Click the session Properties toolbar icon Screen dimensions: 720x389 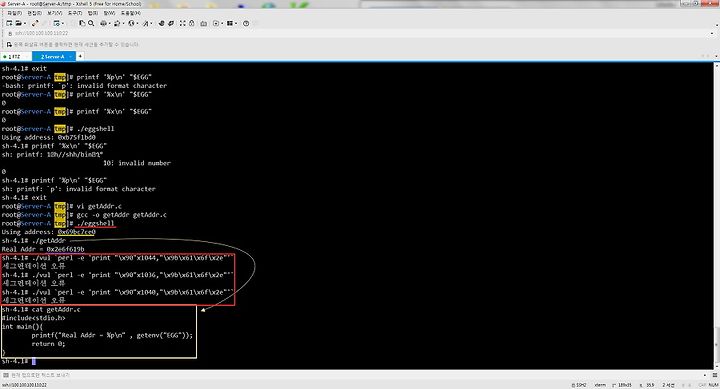point(56,23)
